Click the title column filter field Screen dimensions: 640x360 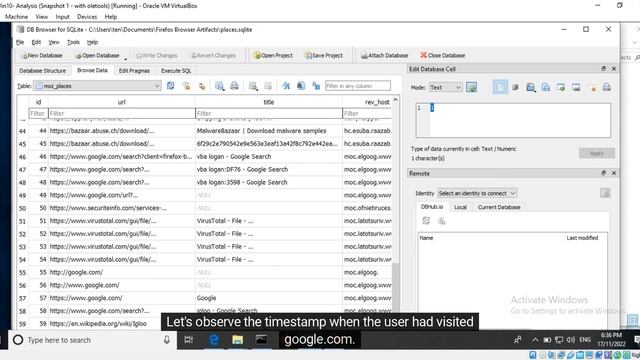[x=269, y=113]
